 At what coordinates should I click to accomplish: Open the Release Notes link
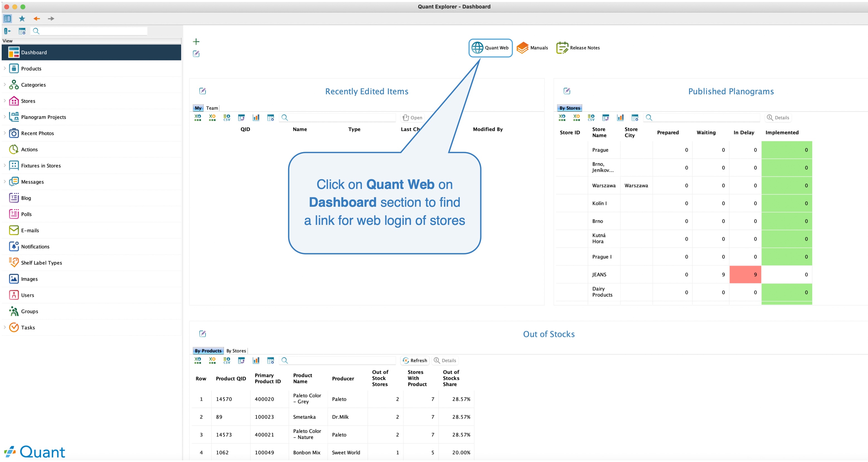pyautogui.click(x=578, y=48)
